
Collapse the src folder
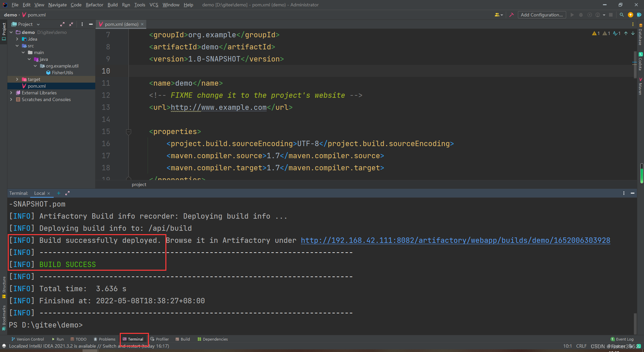coord(17,46)
